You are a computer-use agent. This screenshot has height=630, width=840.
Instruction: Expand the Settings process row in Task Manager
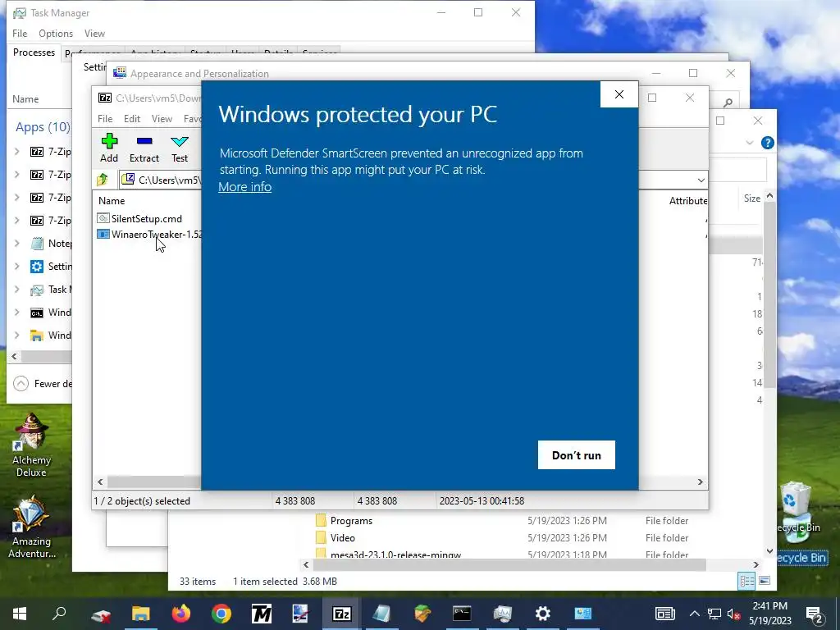17,267
